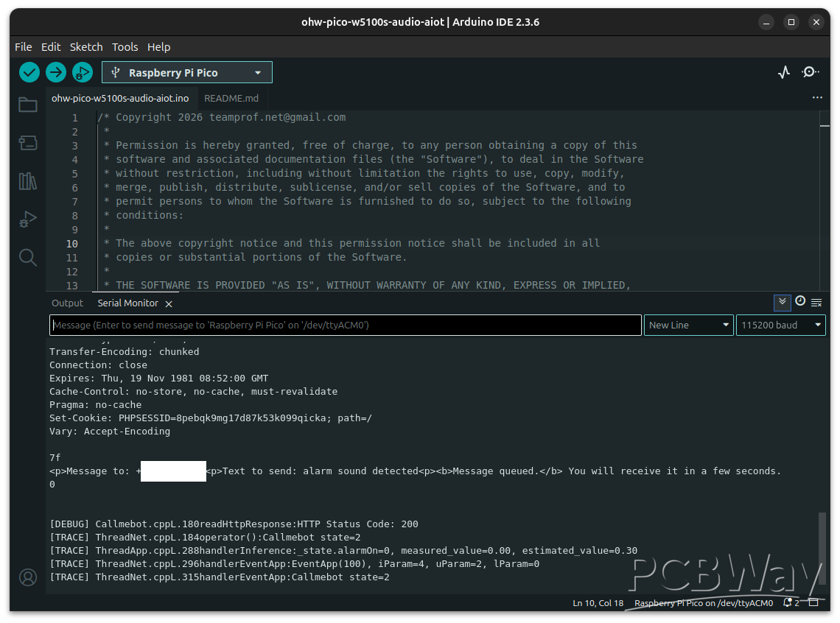Open the Sketch menu
This screenshot has height=623, width=840.
point(86,46)
